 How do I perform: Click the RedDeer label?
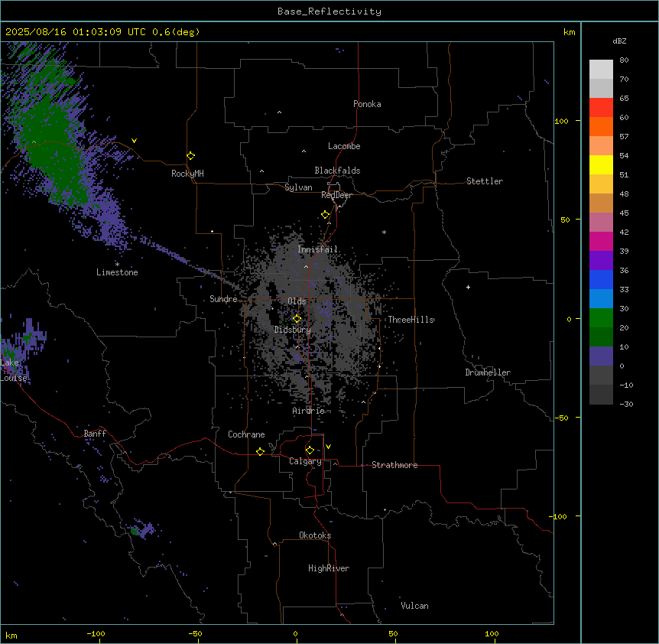[x=336, y=195]
